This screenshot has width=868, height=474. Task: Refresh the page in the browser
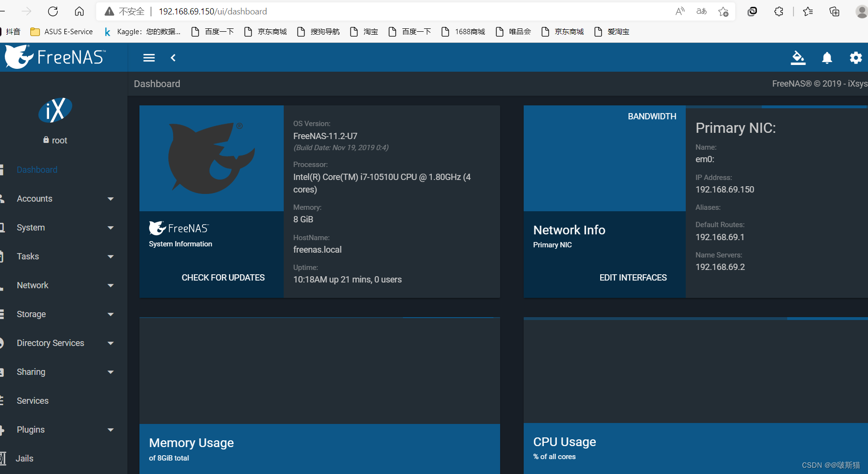pyautogui.click(x=53, y=11)
